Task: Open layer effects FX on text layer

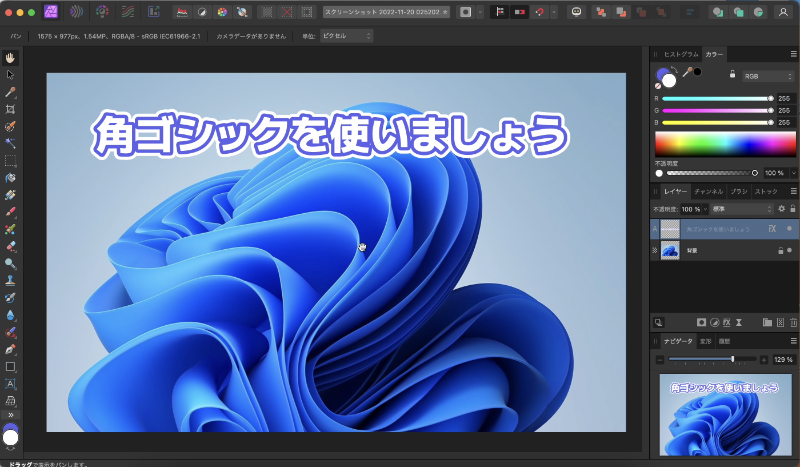Action: point(772,229)
